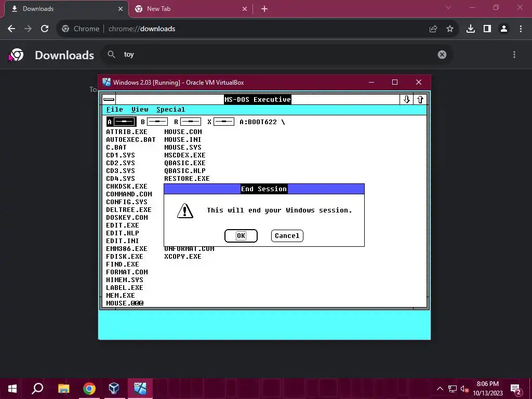This screenshot has height=399, width=532.
Task: Select HIMEM.SYS file
Action: click(x=125, y=280)
